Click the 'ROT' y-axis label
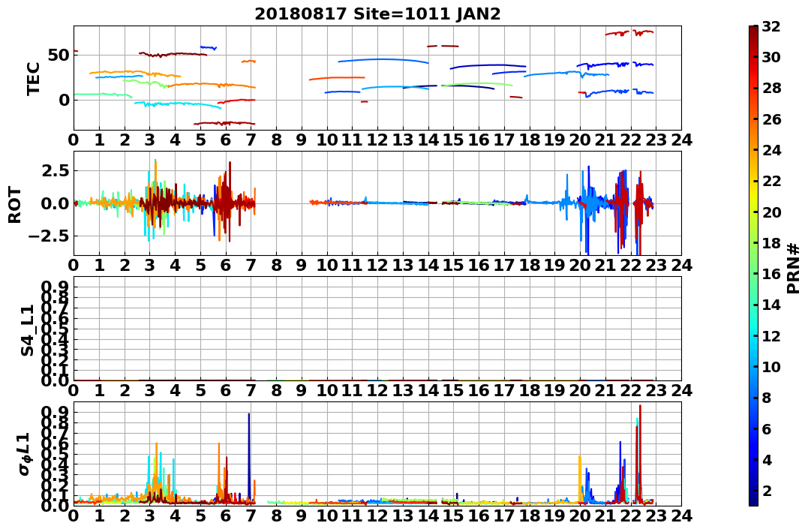 15,205
